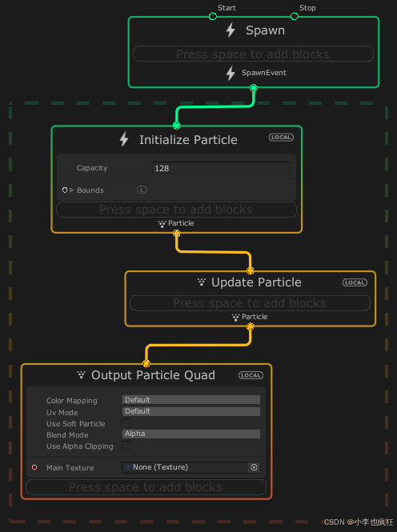Click the particle icon beside Output Particle Quad
Image resolution: width=397 pixels, height=532 pixels.
[x=81, y=374]
